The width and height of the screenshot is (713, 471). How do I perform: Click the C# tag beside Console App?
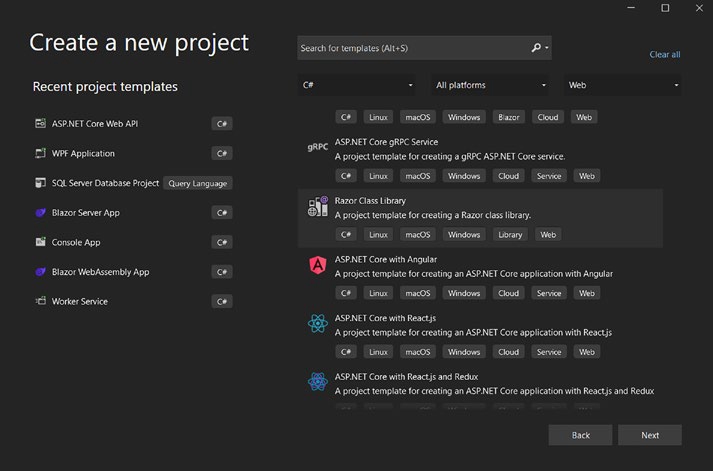click(222, 242)
